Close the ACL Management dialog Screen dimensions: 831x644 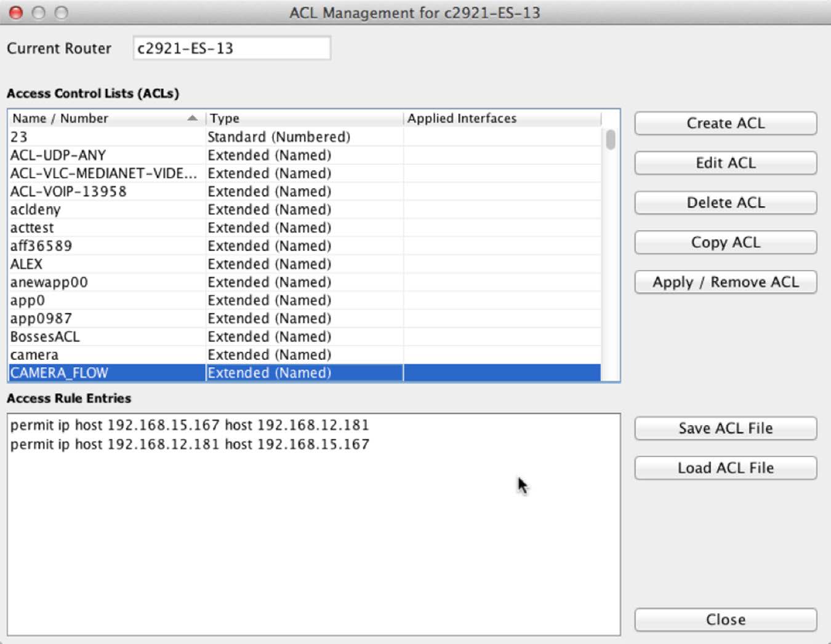(x=725, y=619)
